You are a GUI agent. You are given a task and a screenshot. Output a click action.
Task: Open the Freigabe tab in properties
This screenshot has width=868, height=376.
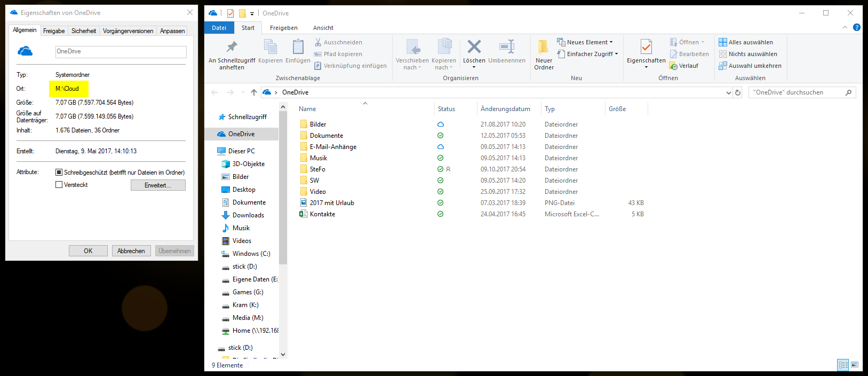point(54,31)
